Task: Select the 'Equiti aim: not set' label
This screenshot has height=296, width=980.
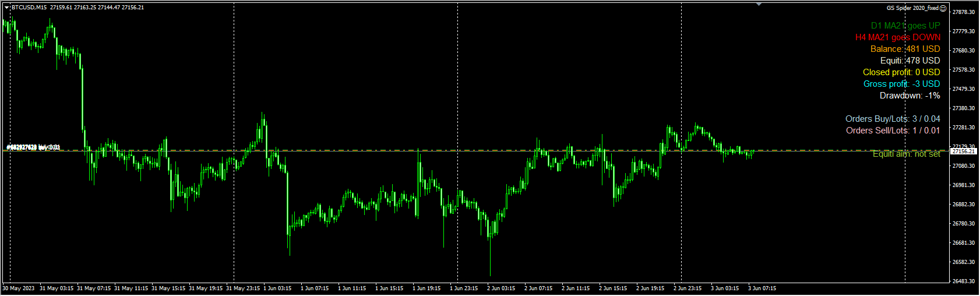Action: 907,154
